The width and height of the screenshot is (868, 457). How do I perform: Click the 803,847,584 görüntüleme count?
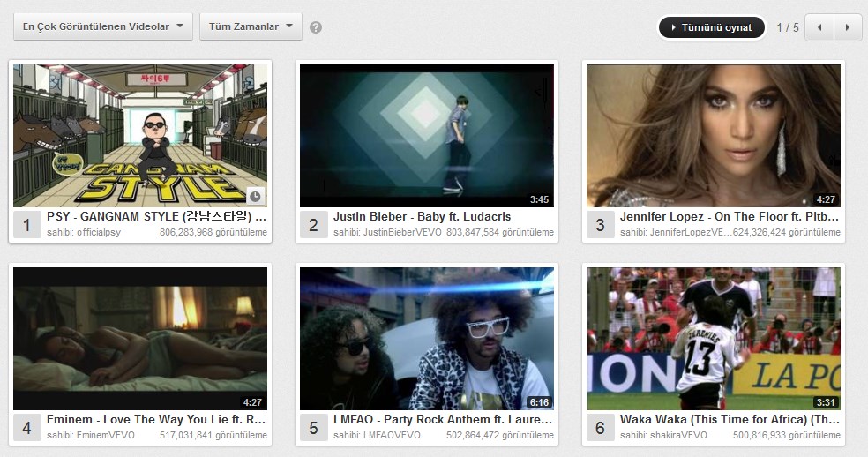pyautogui.click(x=500, y=232)
